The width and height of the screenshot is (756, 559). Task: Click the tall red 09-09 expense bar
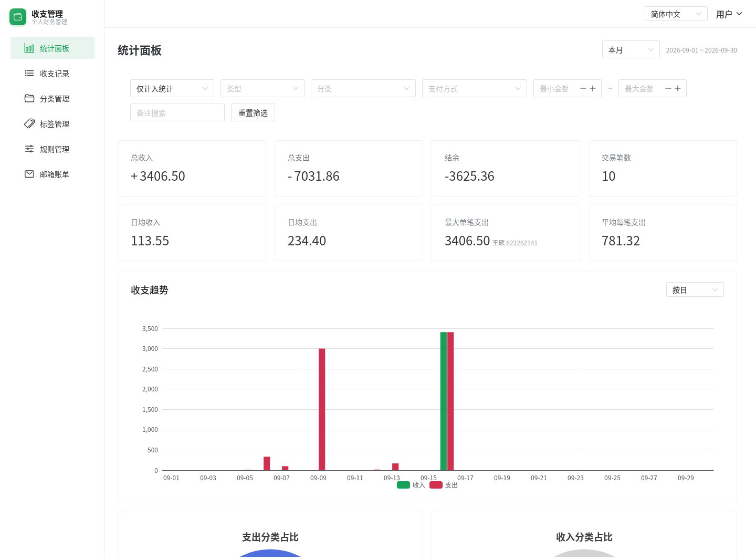[x=322, y=409]
